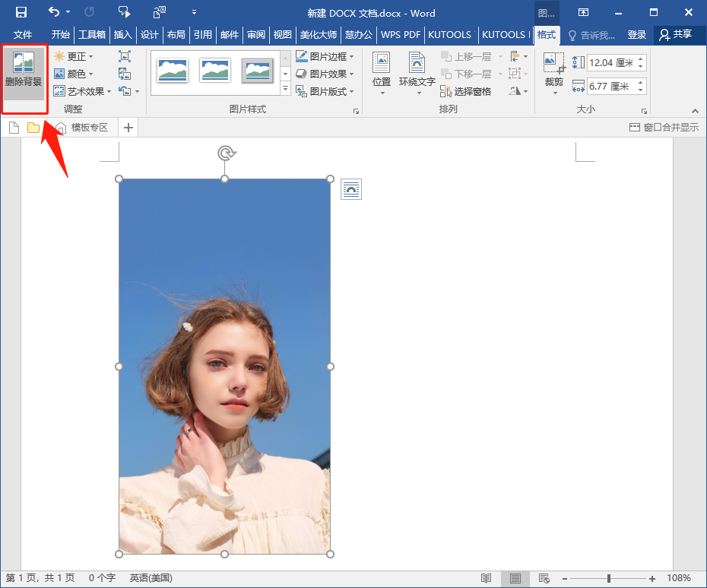Collapse the ribbon with the chevron
The image size is (707, 588).
(695, 111)
